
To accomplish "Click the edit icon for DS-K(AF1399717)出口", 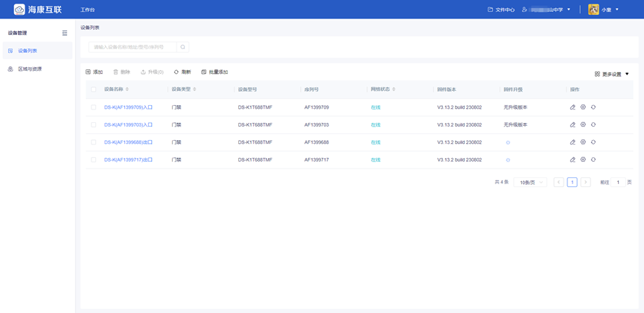I will [573, 159].
